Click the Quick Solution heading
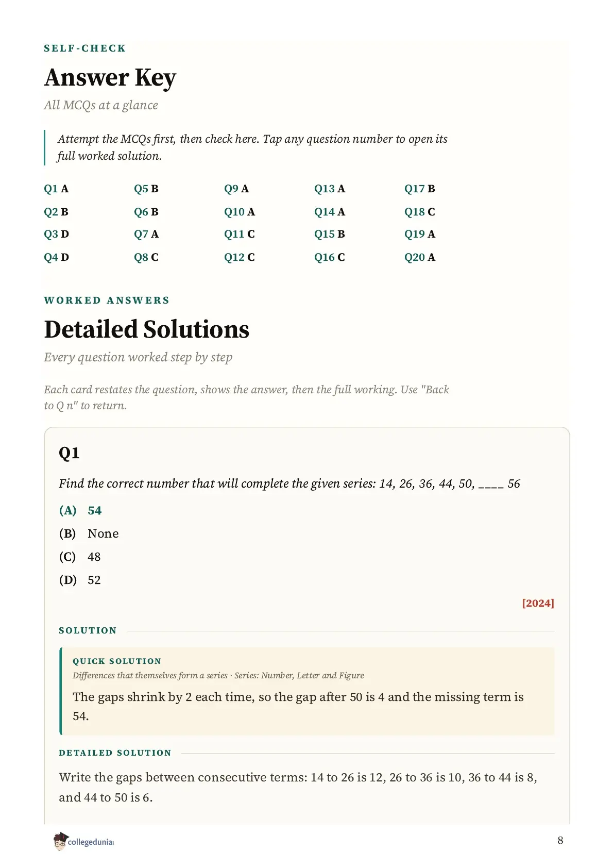Screen dimensions: 613x868 117,661
